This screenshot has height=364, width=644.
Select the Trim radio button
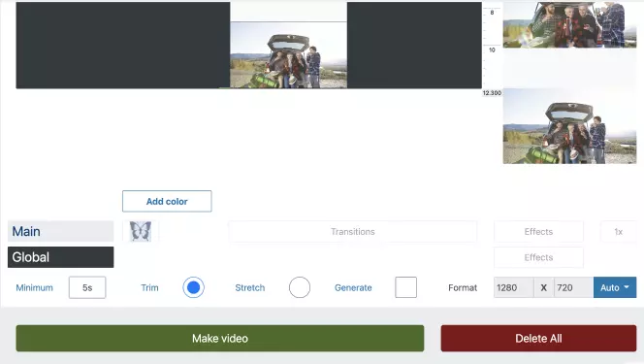[193, 287]
